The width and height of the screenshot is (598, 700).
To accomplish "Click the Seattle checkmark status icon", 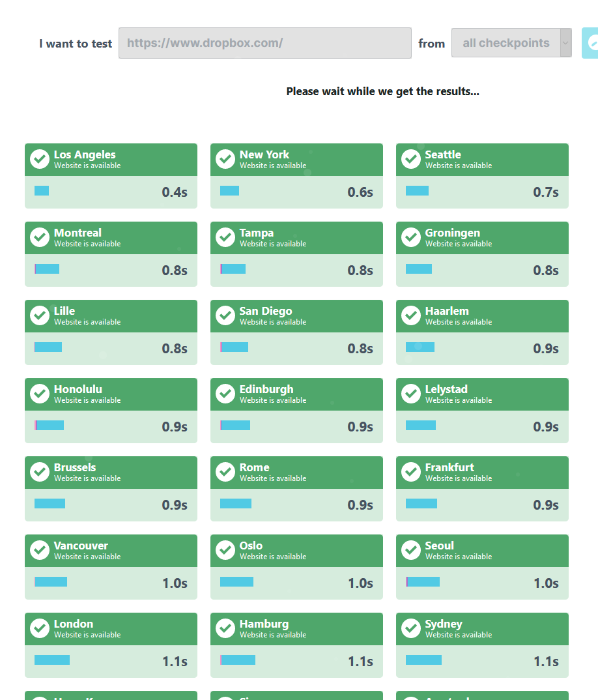I will coord(411,159).
